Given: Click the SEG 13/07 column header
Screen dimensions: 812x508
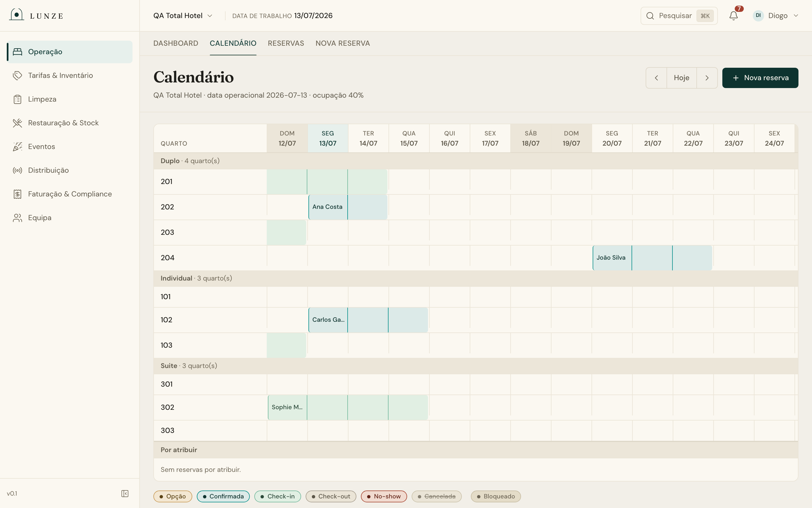Looking at the screenshot, I should [x=328, y=138].
